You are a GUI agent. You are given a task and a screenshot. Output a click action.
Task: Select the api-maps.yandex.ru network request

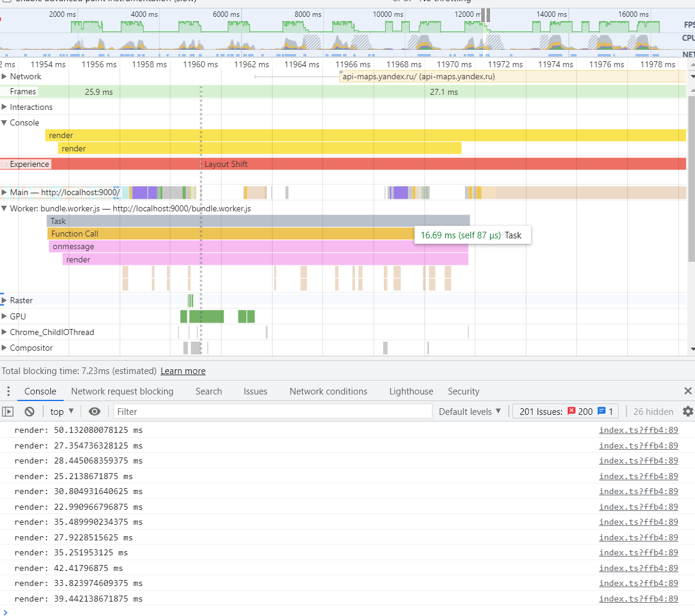(512, 77)
